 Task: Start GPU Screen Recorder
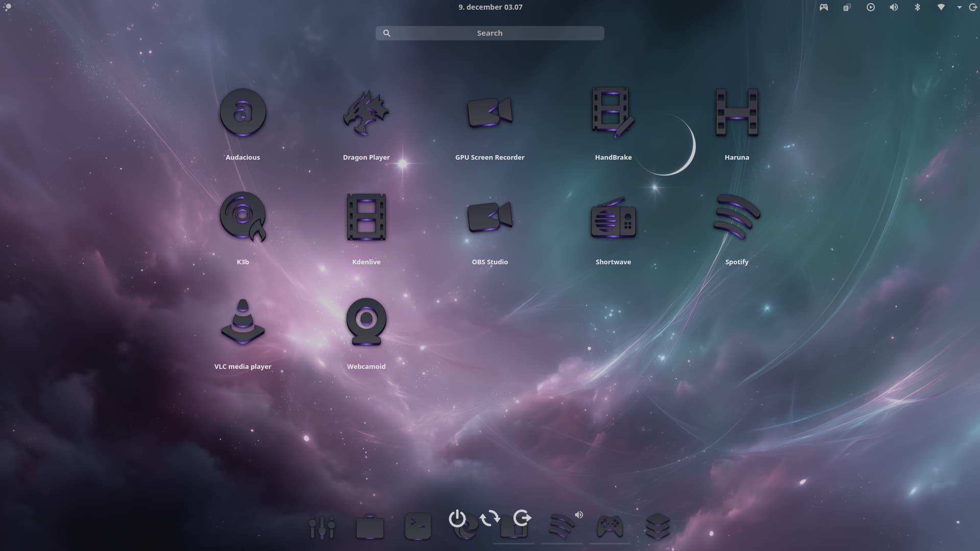[489, 113]
